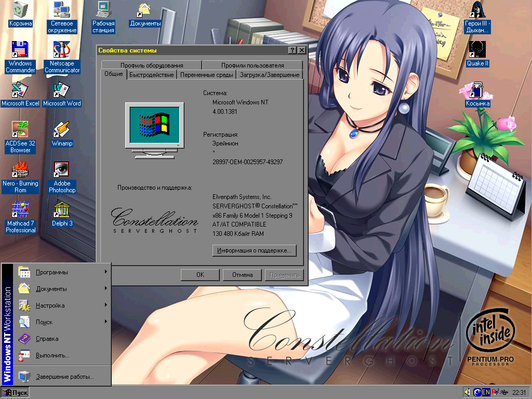
Task: Click the red R tray icon
Action: tap(495, 392)
